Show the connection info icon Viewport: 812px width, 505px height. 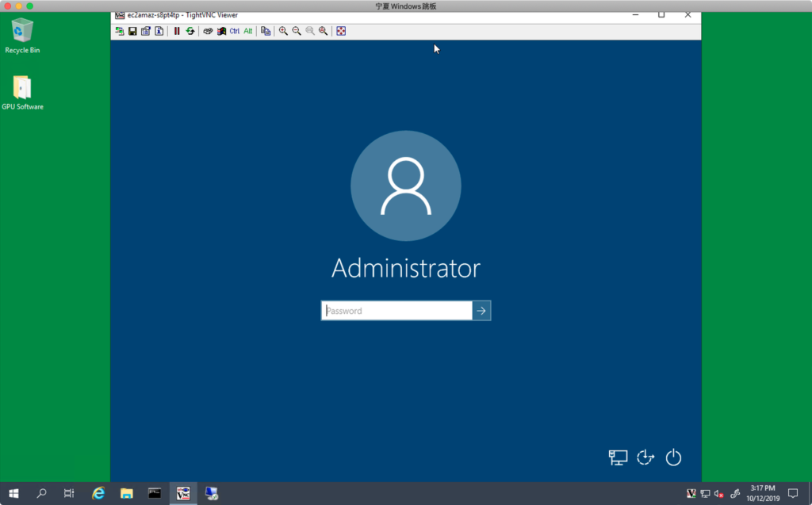tap(159, 31)
